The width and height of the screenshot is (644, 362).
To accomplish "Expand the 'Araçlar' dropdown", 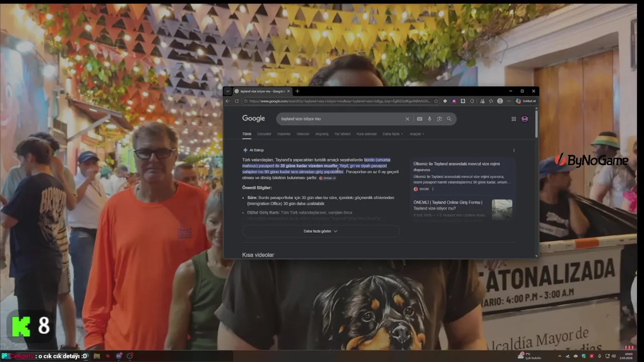I will pyautogui.click(x=417, y=134).
